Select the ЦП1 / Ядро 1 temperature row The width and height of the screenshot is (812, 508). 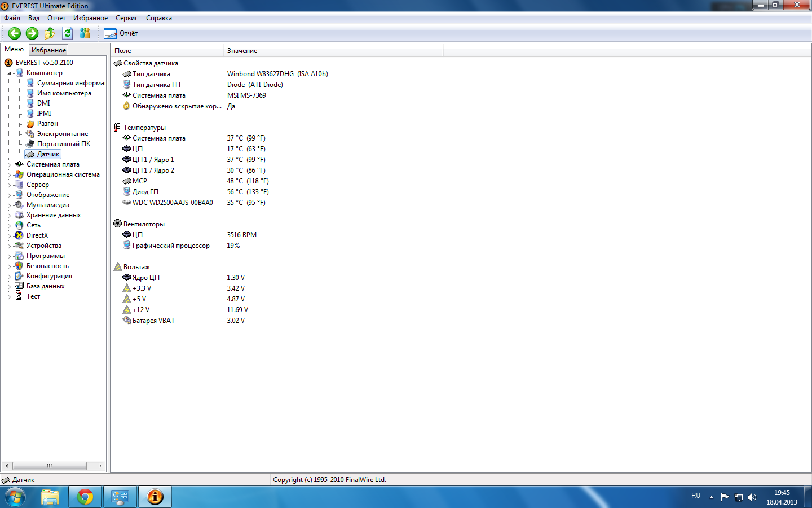[x=194, y=160]
